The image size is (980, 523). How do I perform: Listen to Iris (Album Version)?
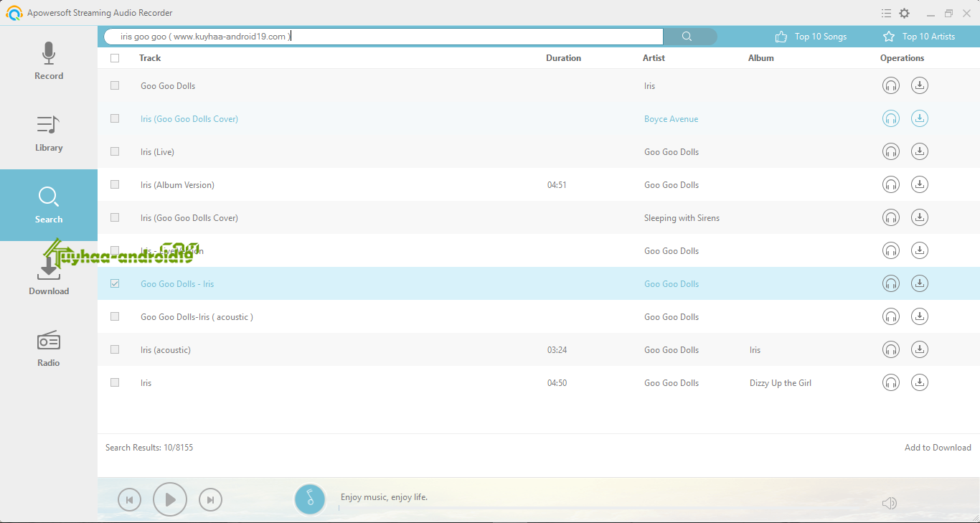pyautogui.click(x=891, y=185)
